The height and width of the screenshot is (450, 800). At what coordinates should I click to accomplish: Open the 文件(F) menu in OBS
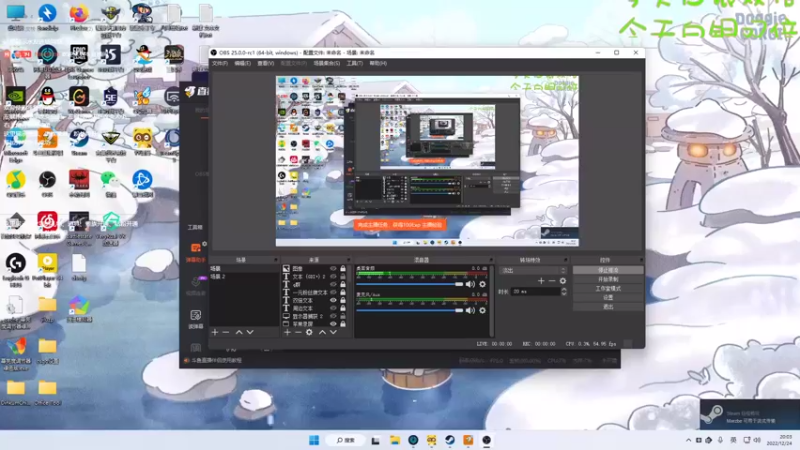pos(220,63)
